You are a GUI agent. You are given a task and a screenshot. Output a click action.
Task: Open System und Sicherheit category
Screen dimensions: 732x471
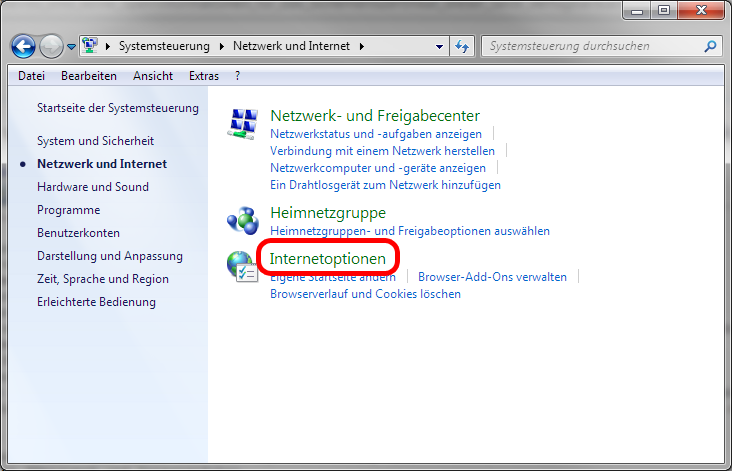(x=95, y=141)
